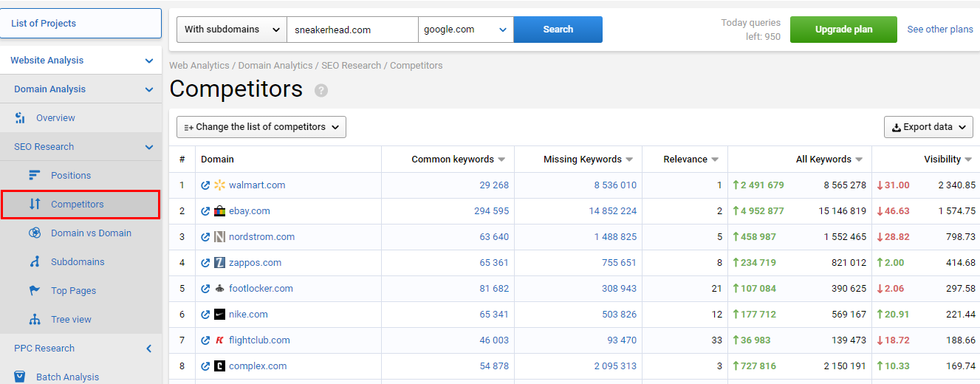Click ebay.com missing keywords 14 852 224

click(x=613, y=211)
